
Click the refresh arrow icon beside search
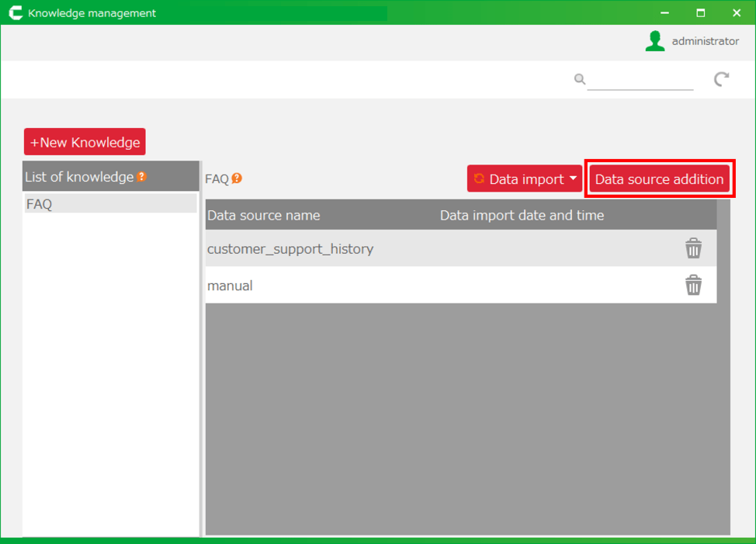pyautogui.click(x=722, y=79)
